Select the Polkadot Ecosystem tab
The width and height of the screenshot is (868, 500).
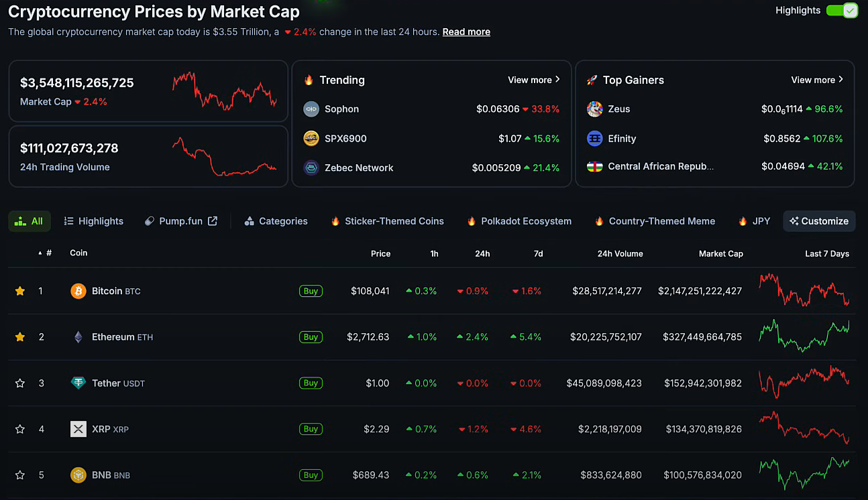coord(519,221)
